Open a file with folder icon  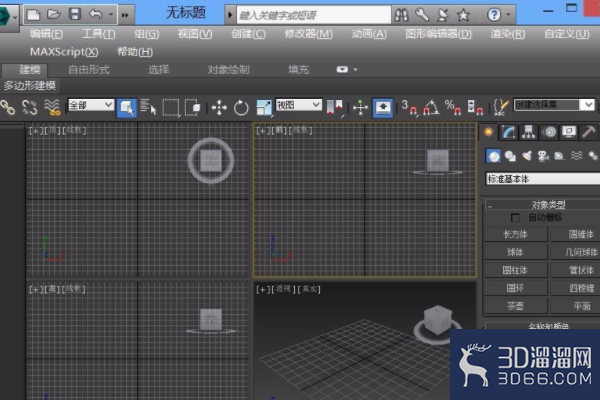54,15
